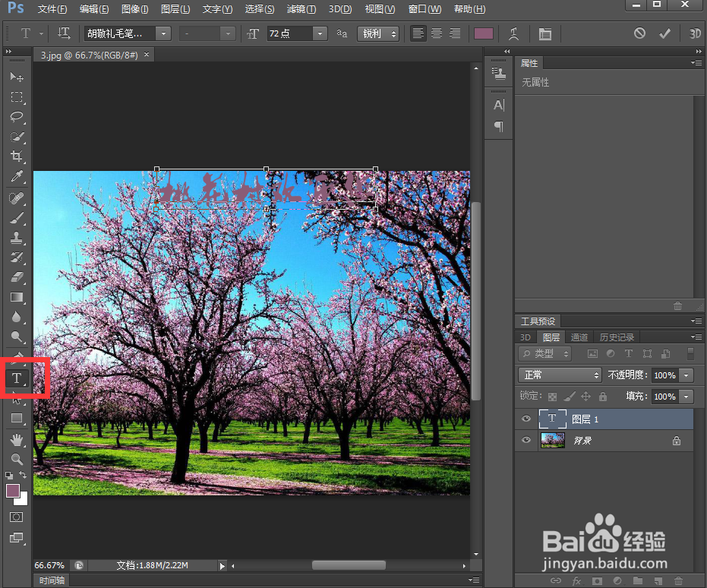Toggle lock position
The height and width of the screenshot is (588, 707).
pyautogui.click(x=585, y=397)
